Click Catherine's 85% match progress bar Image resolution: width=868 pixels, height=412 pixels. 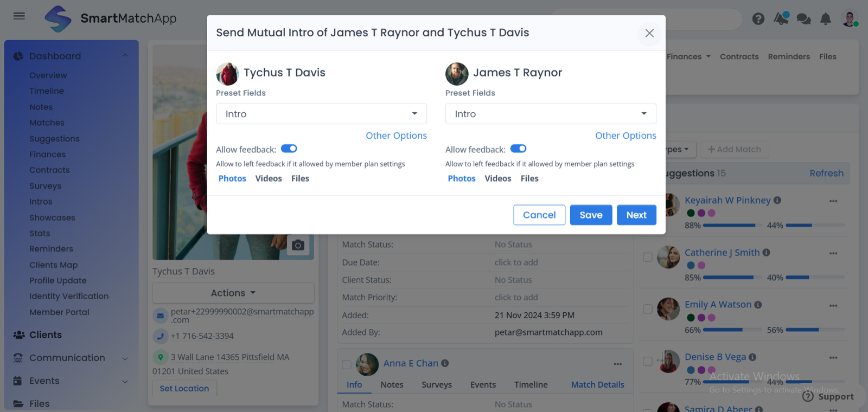733,278
